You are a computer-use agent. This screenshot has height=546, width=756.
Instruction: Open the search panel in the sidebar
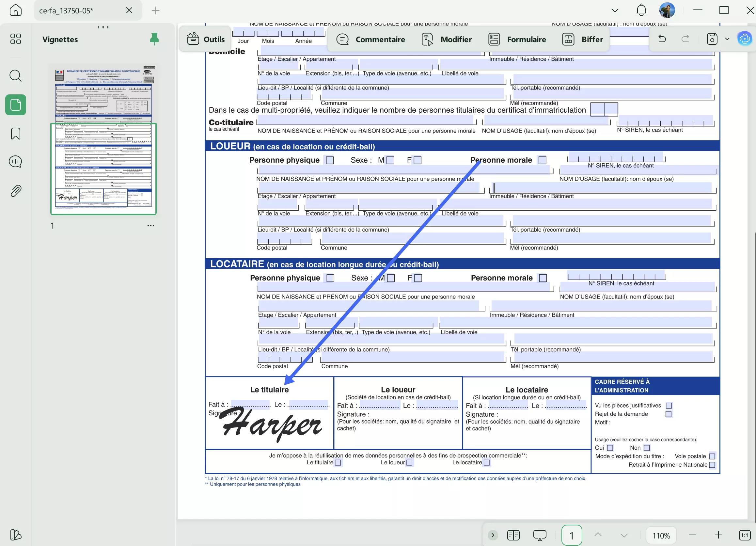(15, 76)
